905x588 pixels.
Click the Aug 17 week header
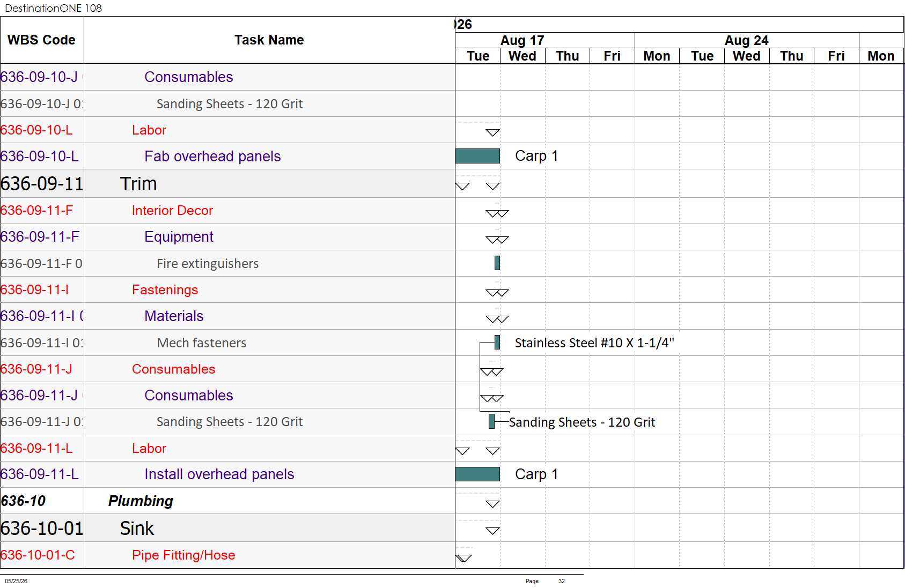click(523, 40)
